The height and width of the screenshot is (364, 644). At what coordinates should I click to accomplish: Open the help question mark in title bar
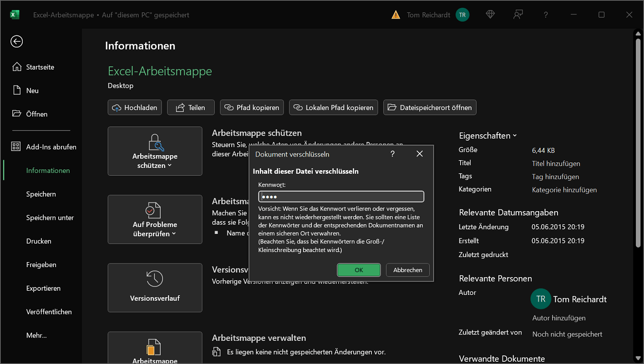pyautogui.click(x=546, y=15)
